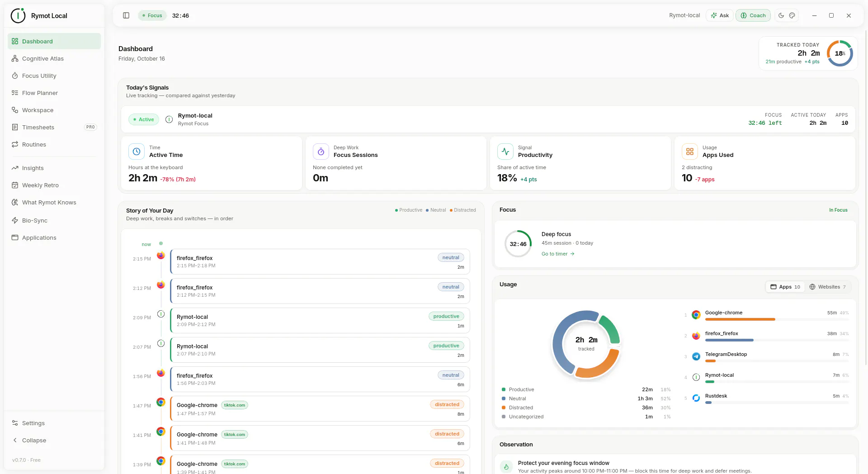Click the Rustdesk icon in the Usage list
The image size is (868, 474).
[696, 398]
